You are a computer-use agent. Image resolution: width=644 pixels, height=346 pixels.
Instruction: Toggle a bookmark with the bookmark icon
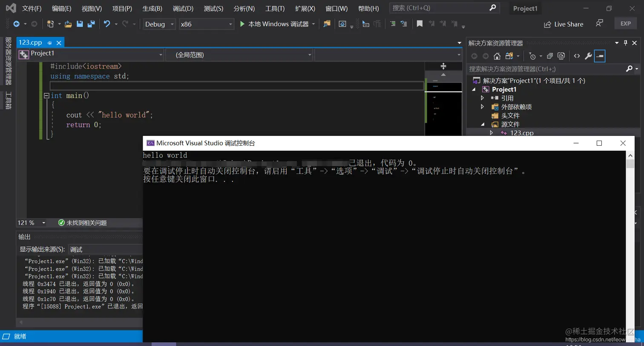pos(420,24)
